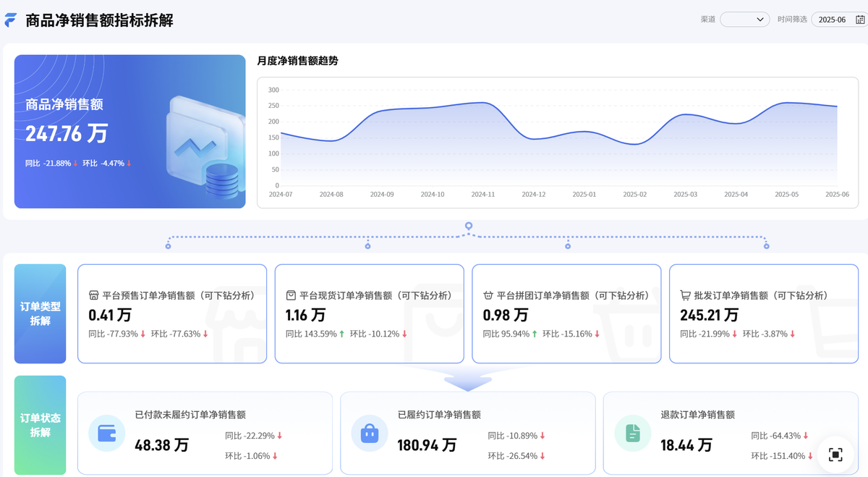Click the 时间筛选 date field 2025-06

[832, 20]
